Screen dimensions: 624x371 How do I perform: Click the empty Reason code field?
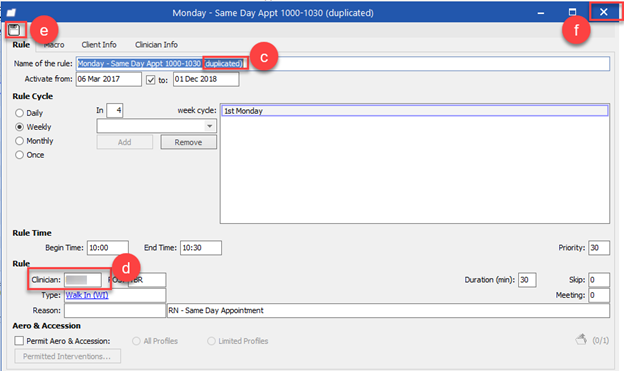[115, 310]
